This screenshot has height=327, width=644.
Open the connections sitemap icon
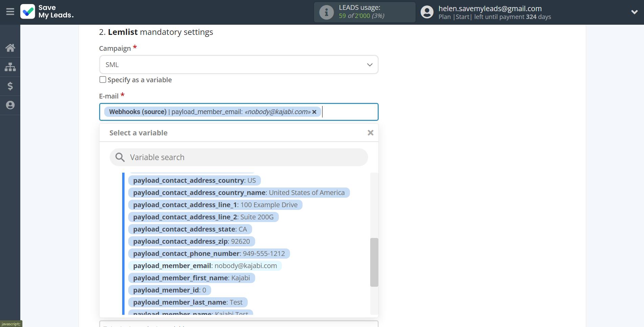[x=10, y=67]
